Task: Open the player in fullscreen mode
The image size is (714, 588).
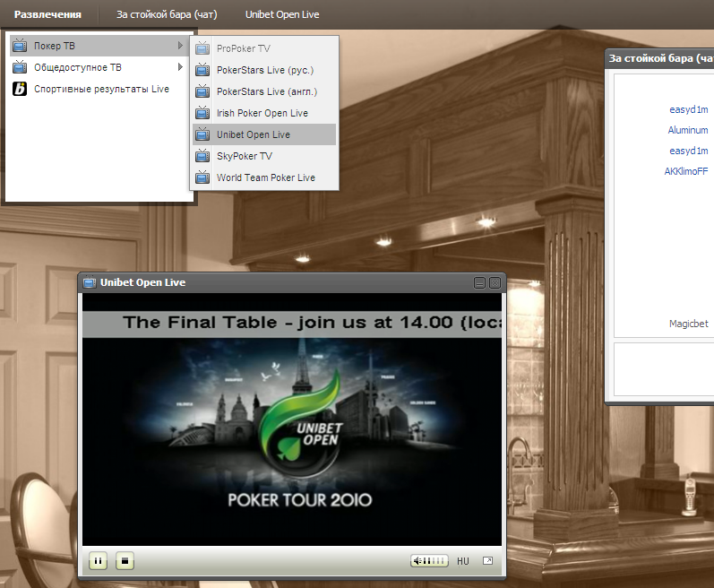Action: click(487, 561)
